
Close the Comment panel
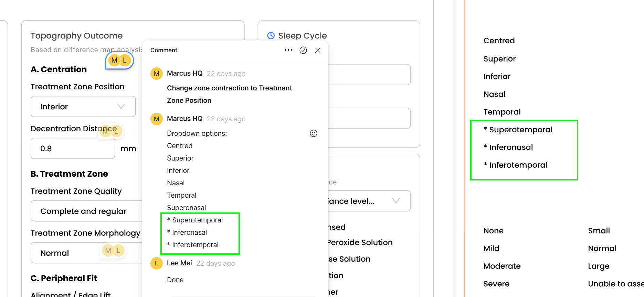tap(318, 50)
